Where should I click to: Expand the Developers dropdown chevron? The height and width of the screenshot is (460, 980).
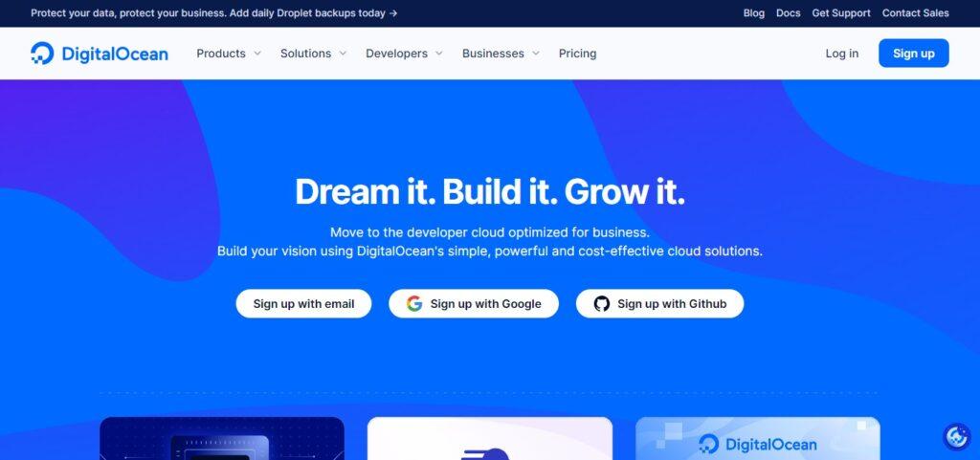click(x=438, y=54)
